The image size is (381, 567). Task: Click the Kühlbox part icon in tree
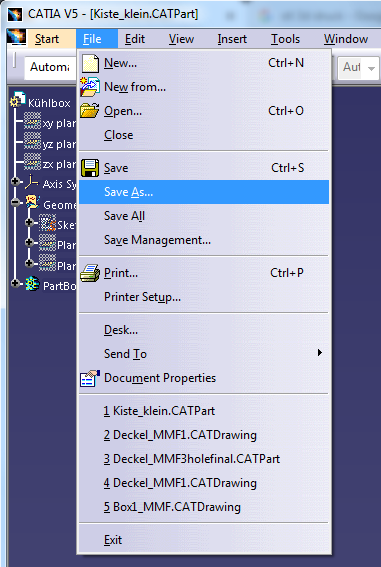pos(18,100)
